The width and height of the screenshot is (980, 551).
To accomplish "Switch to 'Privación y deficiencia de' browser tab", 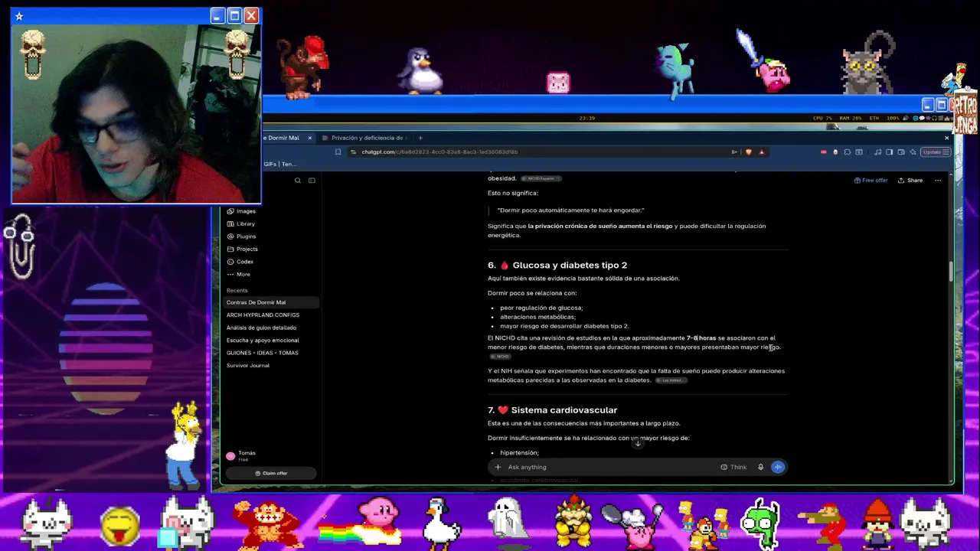I will coord(367,138).
